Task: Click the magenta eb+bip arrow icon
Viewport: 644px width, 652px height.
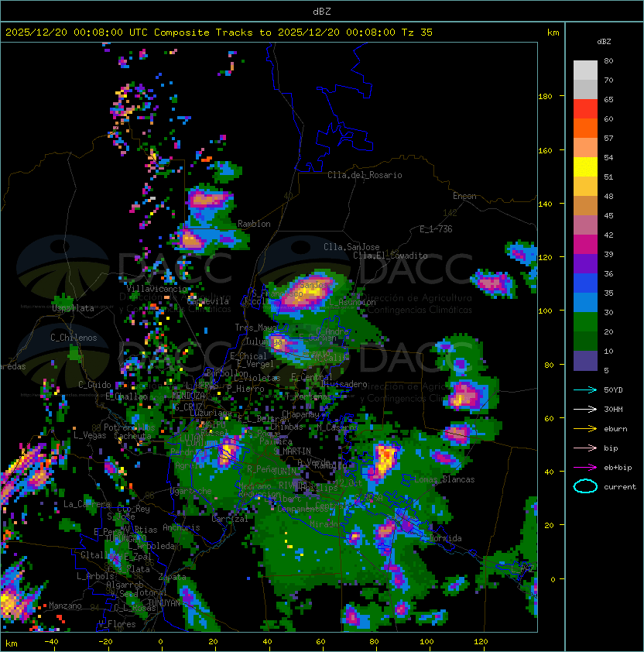Action: [x=585, y=467]
